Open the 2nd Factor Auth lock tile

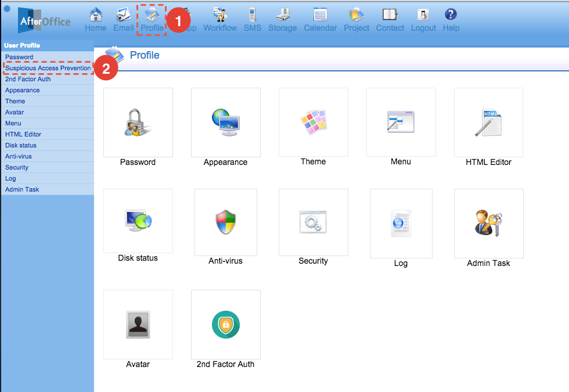tap(226, 325)
